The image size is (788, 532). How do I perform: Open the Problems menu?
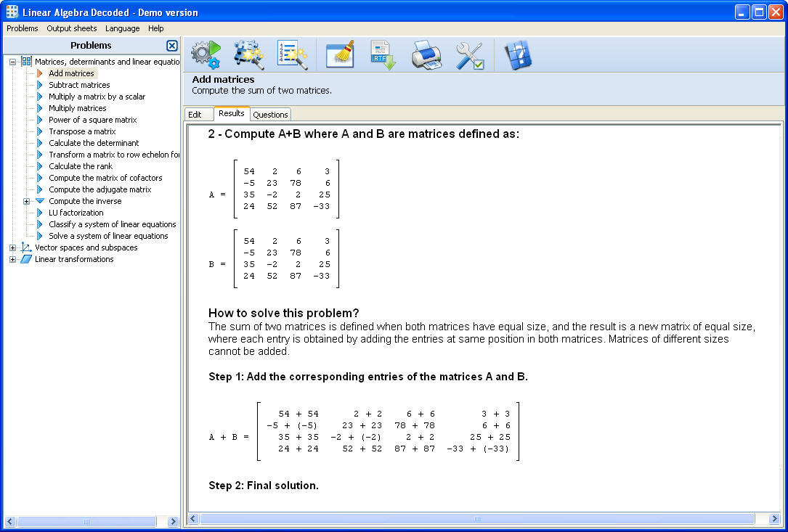point(22,28)
